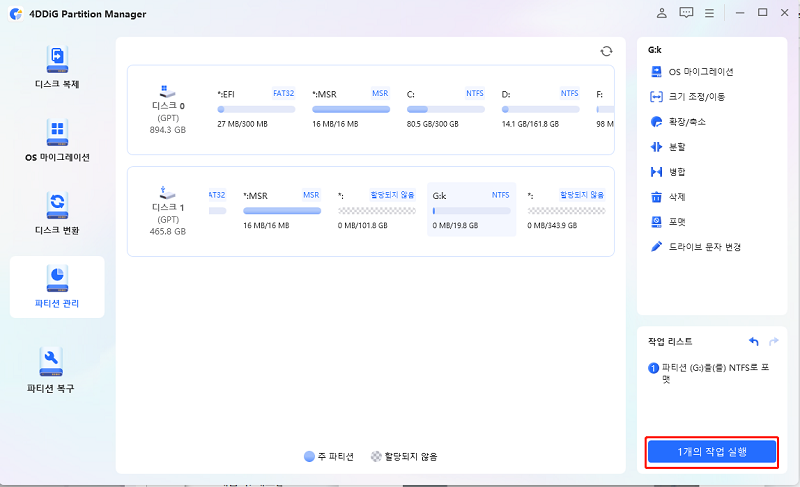Select the *:MSR partition on disk 0
Viewport: 800px width, 487px height.
pos(351,109)
